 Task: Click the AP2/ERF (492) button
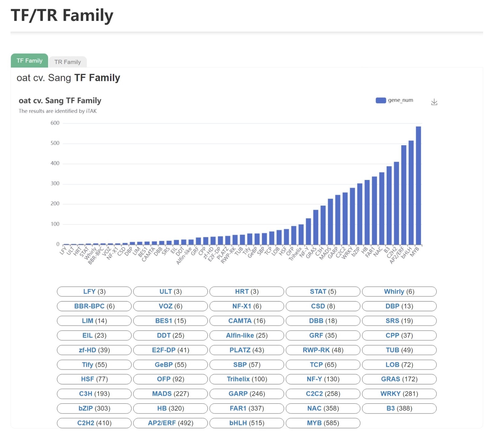tap(170, 423)
